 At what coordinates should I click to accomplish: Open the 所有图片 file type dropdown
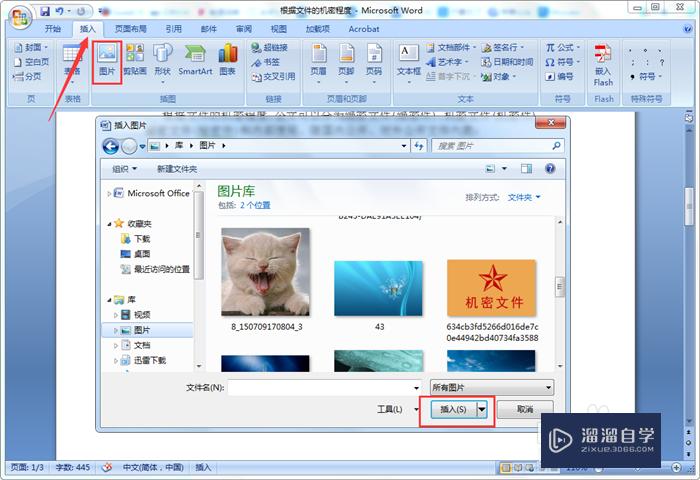pyautogui.click(x=492, y=387)
